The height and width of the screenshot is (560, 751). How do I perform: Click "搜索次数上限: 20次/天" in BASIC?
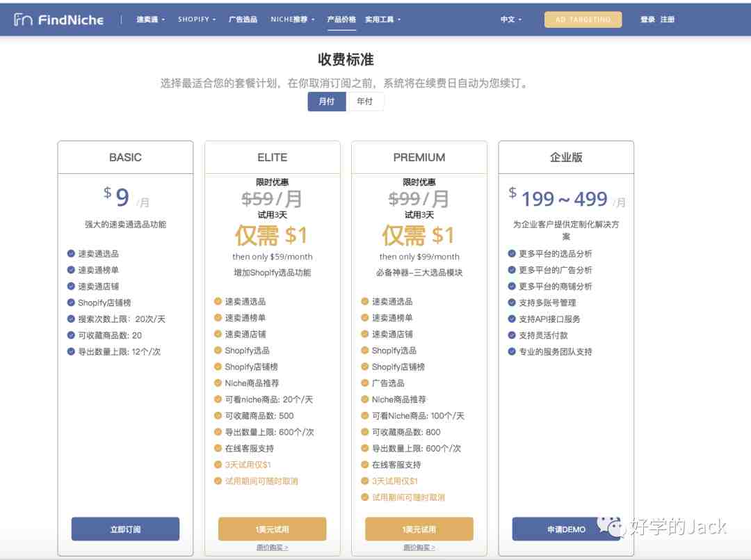click(x=122, y=319)
